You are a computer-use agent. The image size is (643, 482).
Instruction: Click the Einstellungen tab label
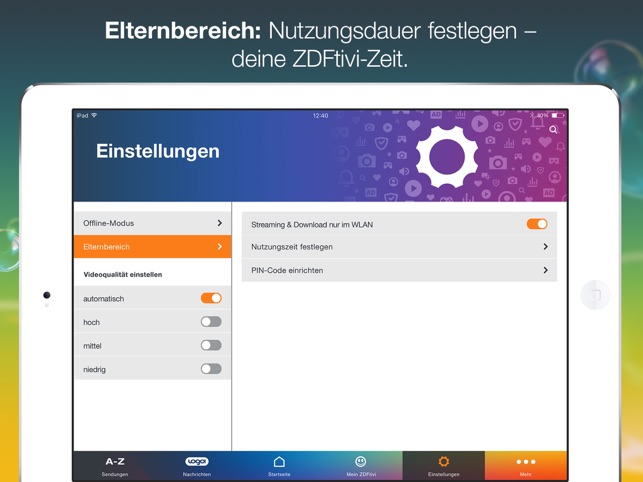click(x=444, y=474)
